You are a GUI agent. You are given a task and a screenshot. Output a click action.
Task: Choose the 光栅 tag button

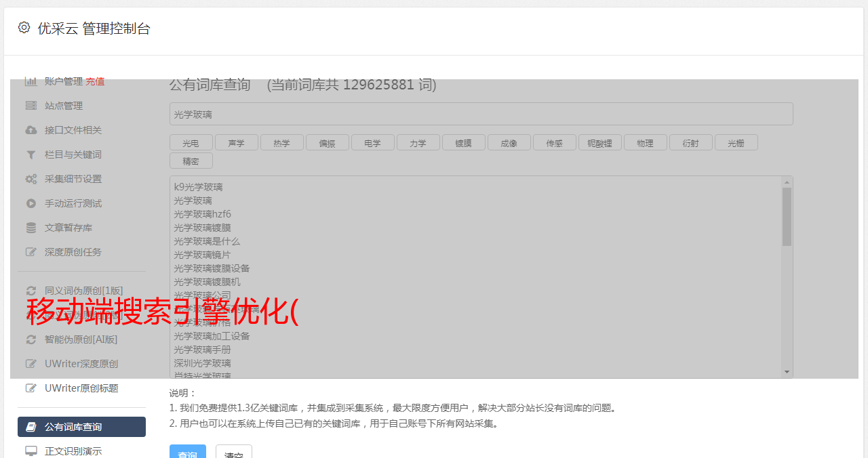pyautogui.click(x=736, y=142)
